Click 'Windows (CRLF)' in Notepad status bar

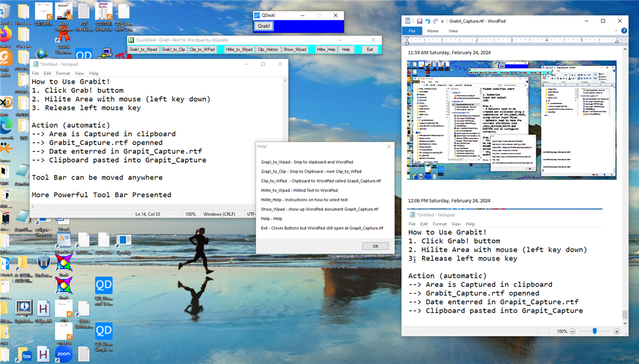click(219, 214)
